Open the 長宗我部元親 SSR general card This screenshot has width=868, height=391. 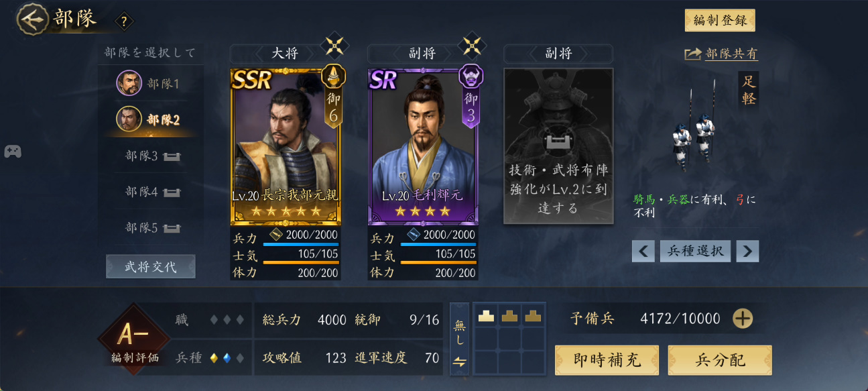click(x=286, y=146)
